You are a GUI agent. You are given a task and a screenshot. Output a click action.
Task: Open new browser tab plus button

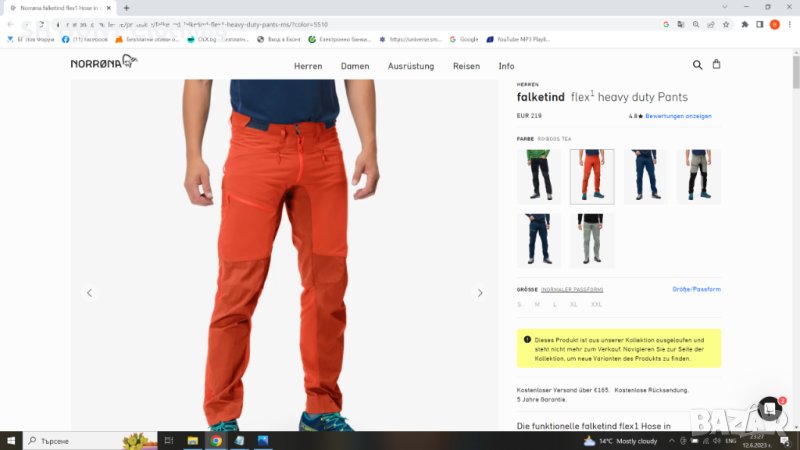[126, 8]
